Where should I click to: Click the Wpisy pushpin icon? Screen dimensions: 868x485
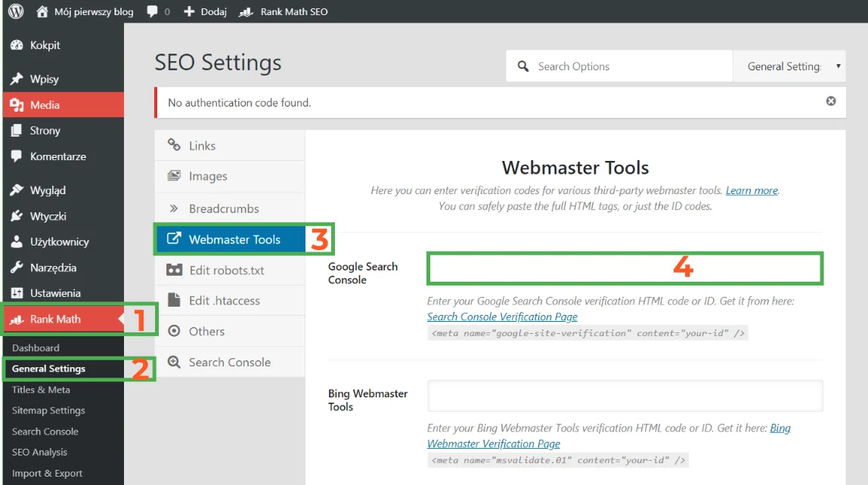click(17, 79)
